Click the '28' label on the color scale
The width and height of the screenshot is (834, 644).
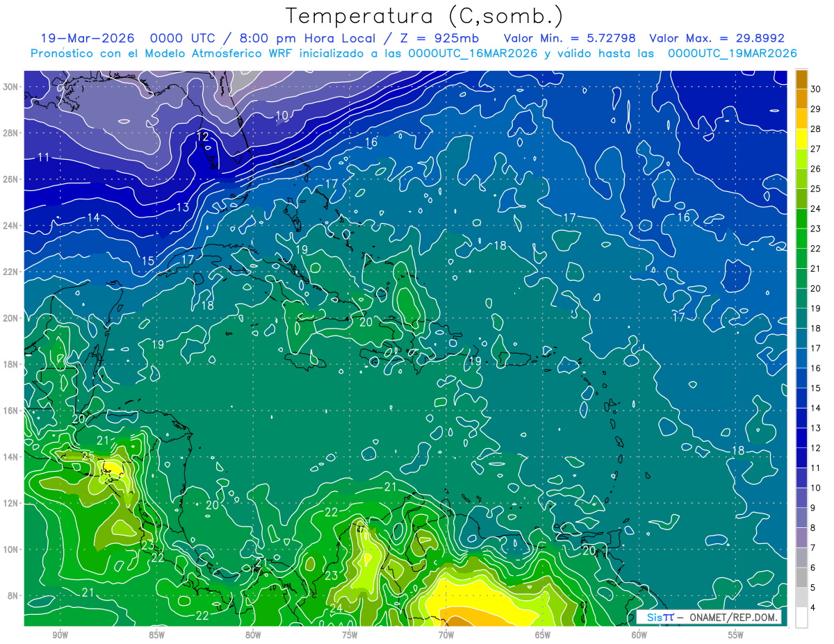[x=815, y=129]
